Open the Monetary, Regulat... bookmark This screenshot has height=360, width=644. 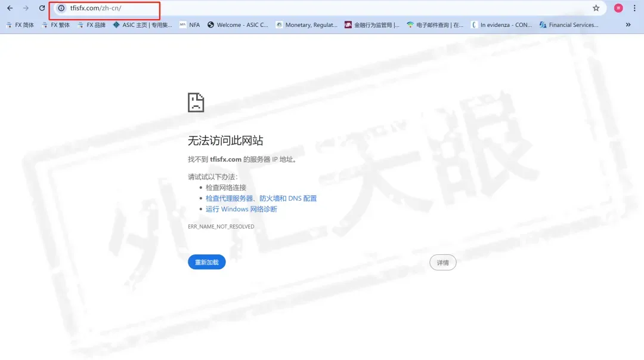click(306, 24)
